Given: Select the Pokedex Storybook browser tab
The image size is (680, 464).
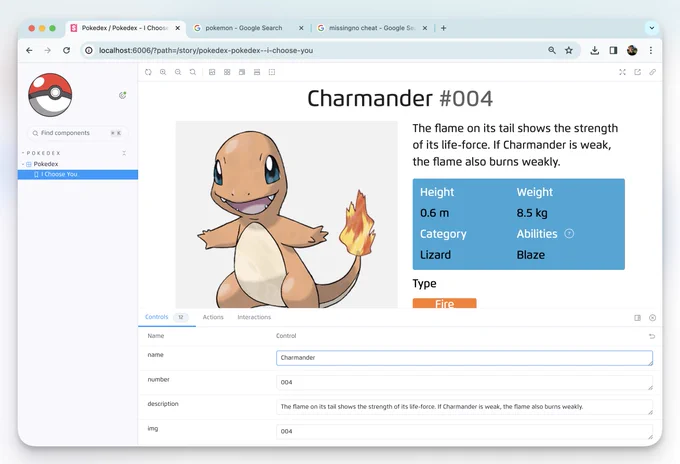Looking at the screenshot, I should tap(125, 28).
